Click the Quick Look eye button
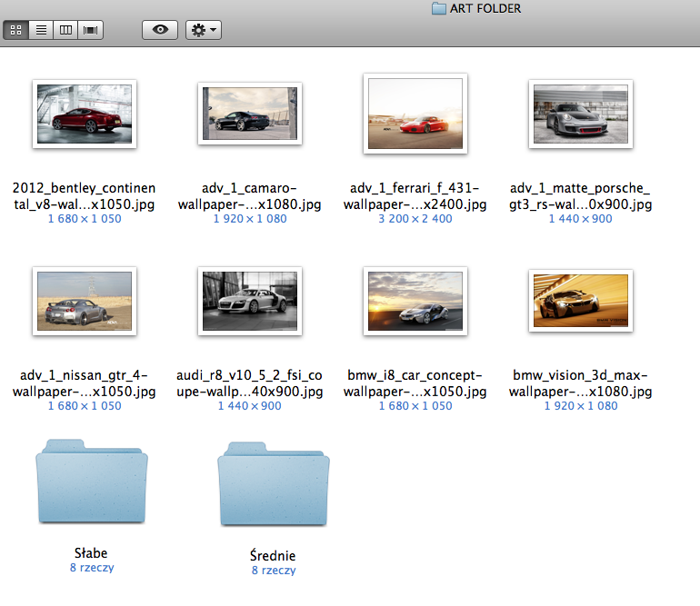The width and height of the screenshot is (700, 606). [x=160, y=30]
